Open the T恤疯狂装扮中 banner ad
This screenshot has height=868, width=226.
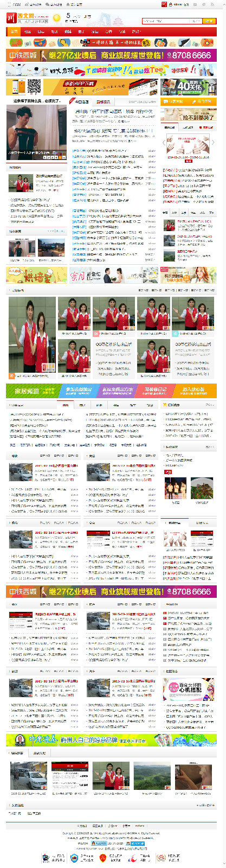click(112, 69)
